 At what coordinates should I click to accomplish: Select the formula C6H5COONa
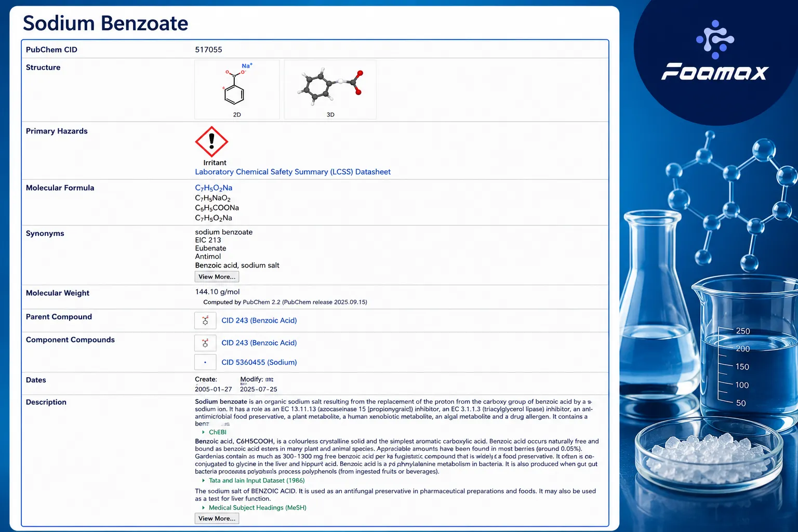217,208
